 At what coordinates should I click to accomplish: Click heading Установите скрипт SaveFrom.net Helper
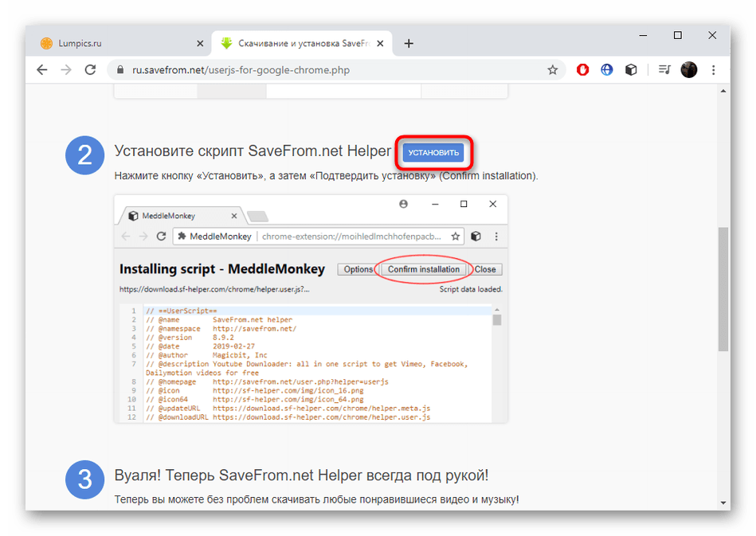tap(253, 151)
